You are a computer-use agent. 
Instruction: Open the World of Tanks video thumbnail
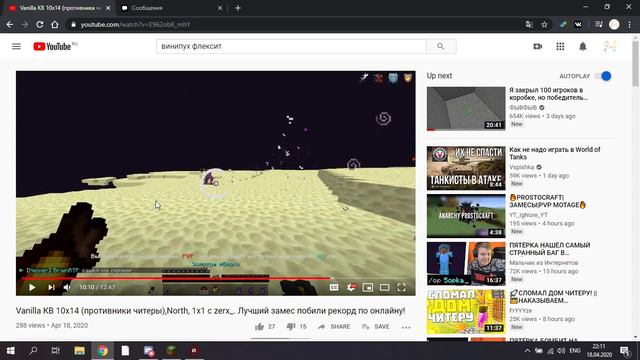(466, 168)
